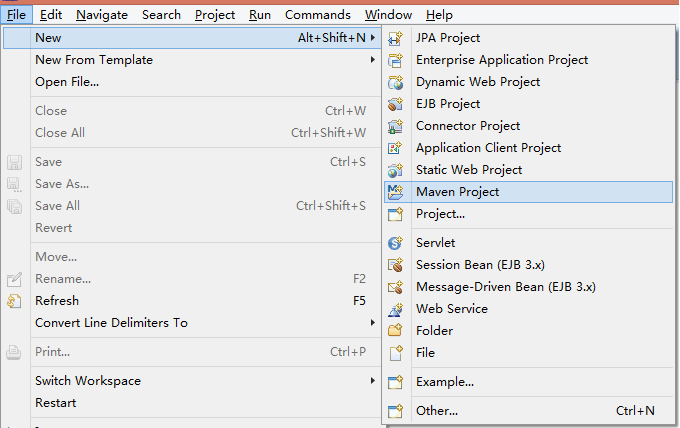
Task: Select Project... wizard entry
Action: pyautogui.click(x=528, y=214)
